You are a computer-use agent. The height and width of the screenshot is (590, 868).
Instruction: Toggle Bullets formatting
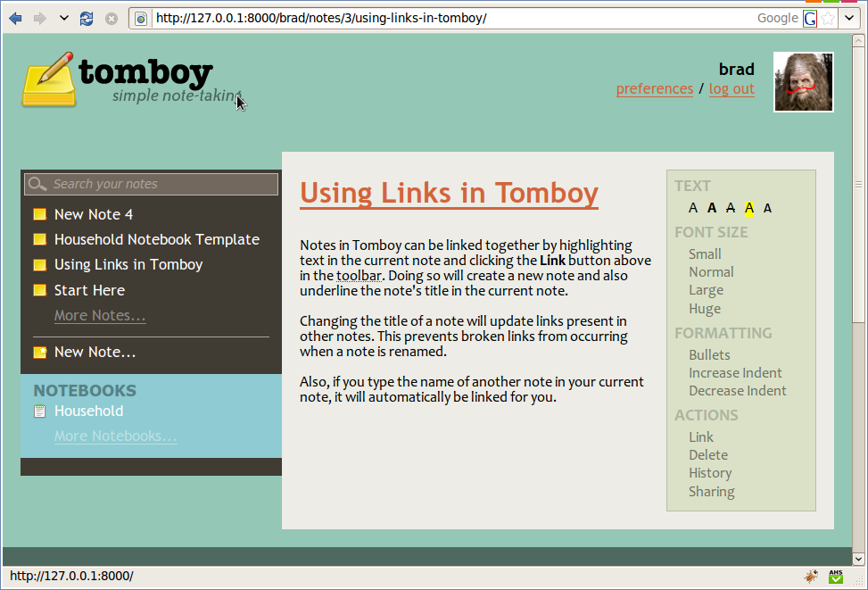(709, 355)
